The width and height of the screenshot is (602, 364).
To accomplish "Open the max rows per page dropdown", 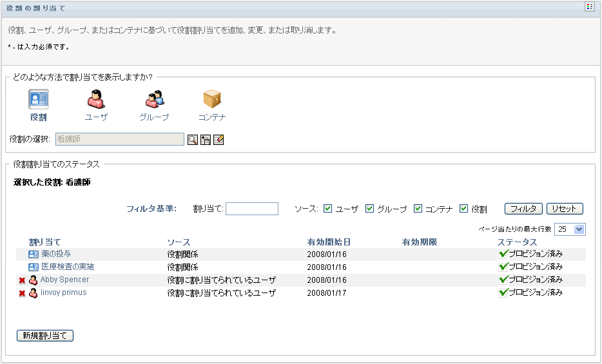I will 570,229.
